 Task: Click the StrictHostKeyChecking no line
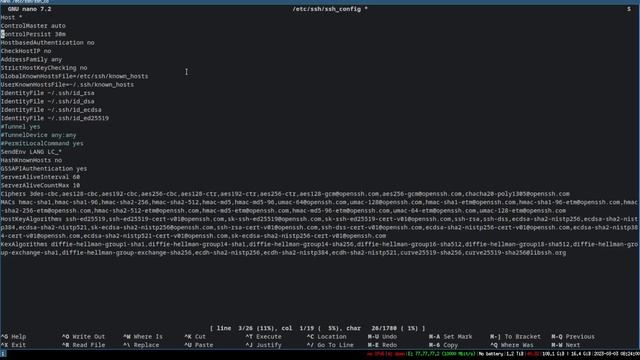pyautogui.click(x=44, y=68)
